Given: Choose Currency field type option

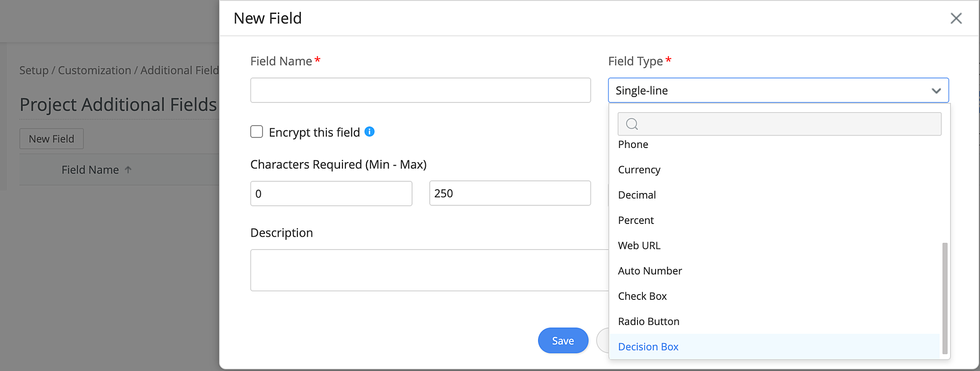Looking at the screenshot, I should coord(639,170).
